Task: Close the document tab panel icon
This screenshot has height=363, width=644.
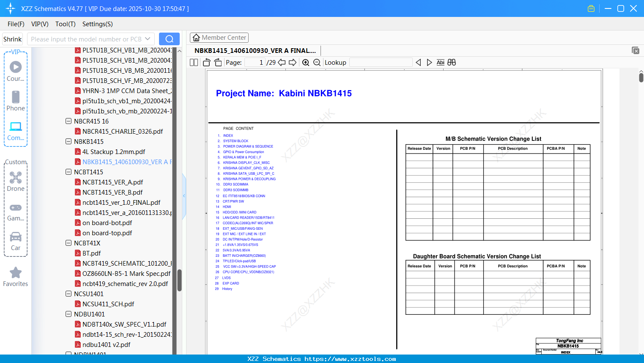Action: pyautogui.click(x=636, y=50)
